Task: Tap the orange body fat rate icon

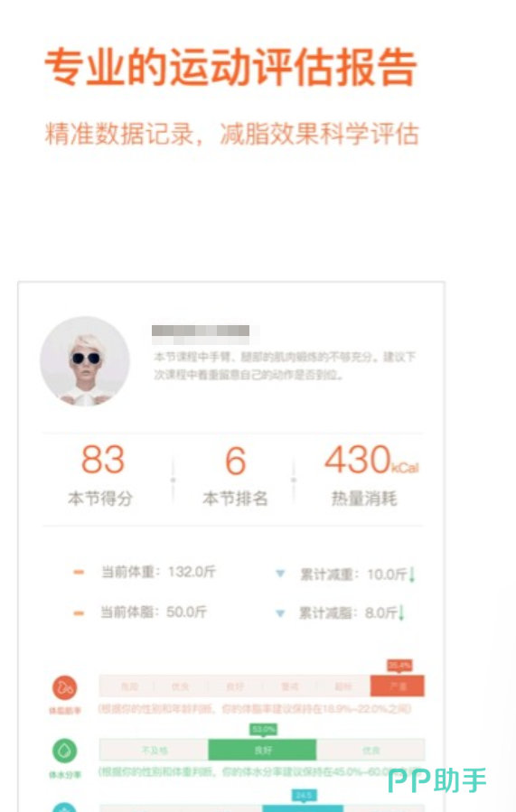Action: 65,687
